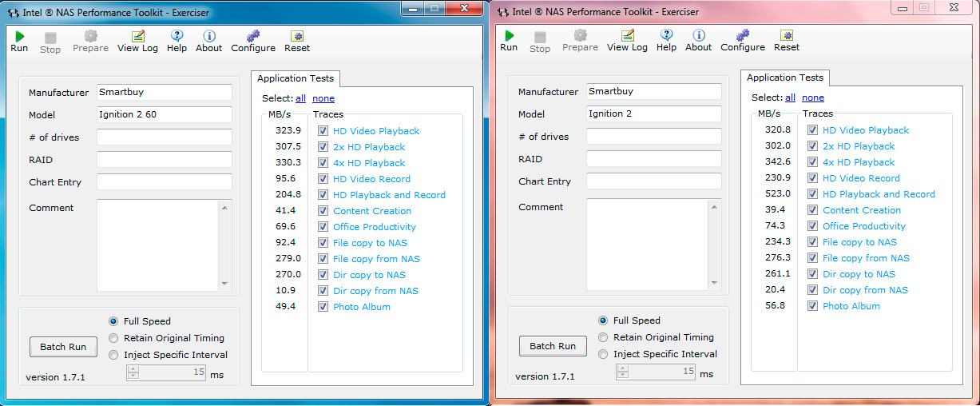Image resolution: width=980 pixels, height=406 pixels.
Task: Click Select all link in right window
Action: [x=790, y=98]
